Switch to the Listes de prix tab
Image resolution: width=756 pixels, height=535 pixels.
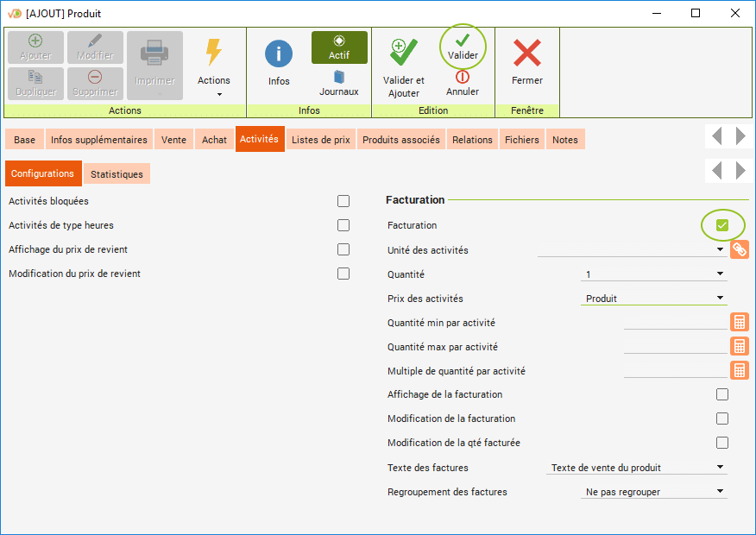pyautogui.click(x=321, y=140)
